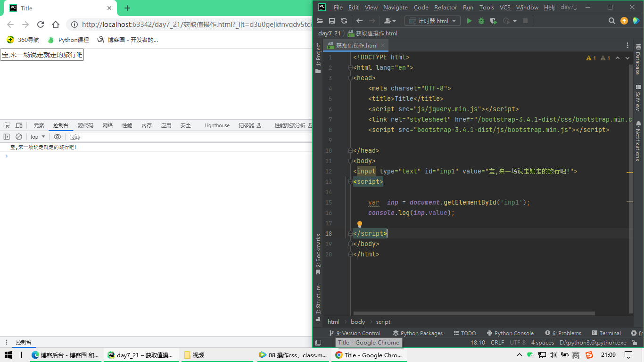Switch to the 网络 DevTools tab

pos(107,125)
